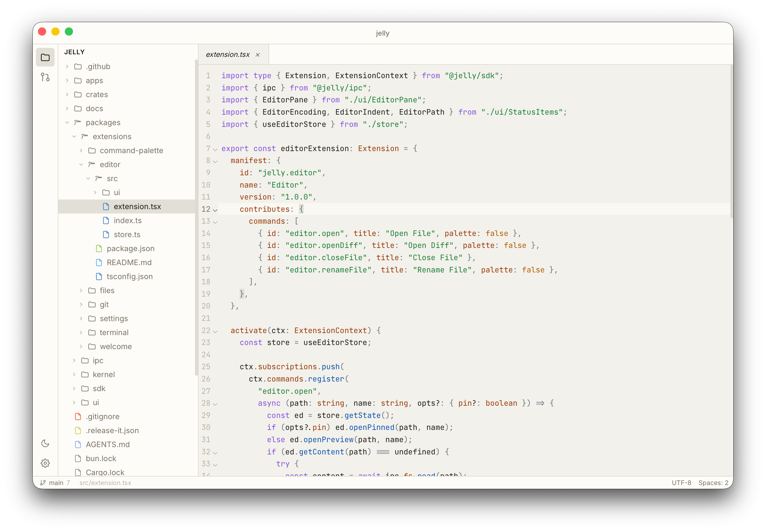Click the .github folder icon
This screenshot has width=766, height=532.
point(78,66)
